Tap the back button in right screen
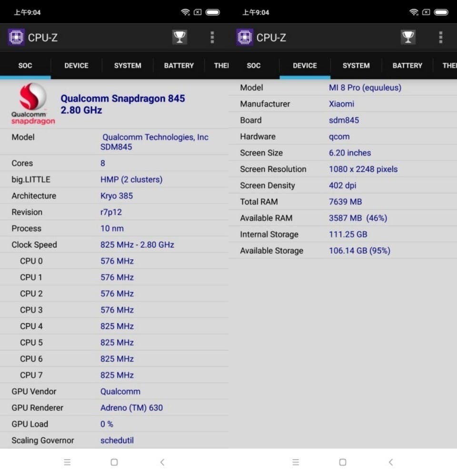Screen dimensions: 457x476 point(391,462)
